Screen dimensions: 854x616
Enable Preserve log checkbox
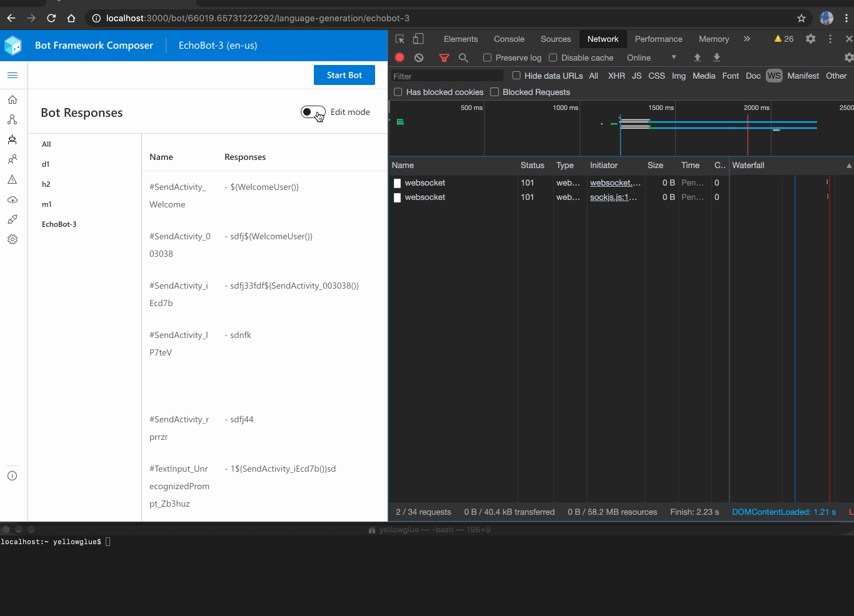[487, 57]
